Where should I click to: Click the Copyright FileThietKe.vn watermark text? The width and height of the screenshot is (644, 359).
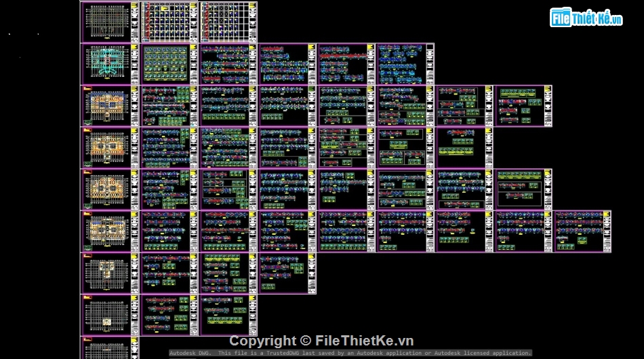click(x=321, y=341)
